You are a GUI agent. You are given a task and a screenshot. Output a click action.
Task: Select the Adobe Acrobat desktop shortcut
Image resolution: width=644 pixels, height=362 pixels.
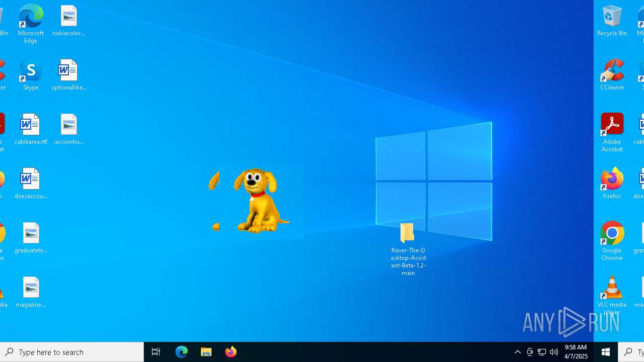[612, 133]
